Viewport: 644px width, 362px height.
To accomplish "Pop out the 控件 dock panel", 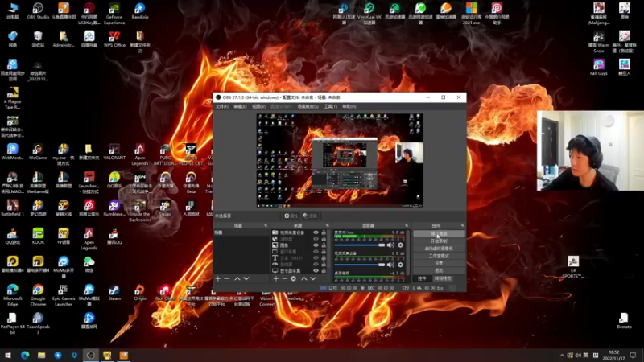I will tap(462, 226).
